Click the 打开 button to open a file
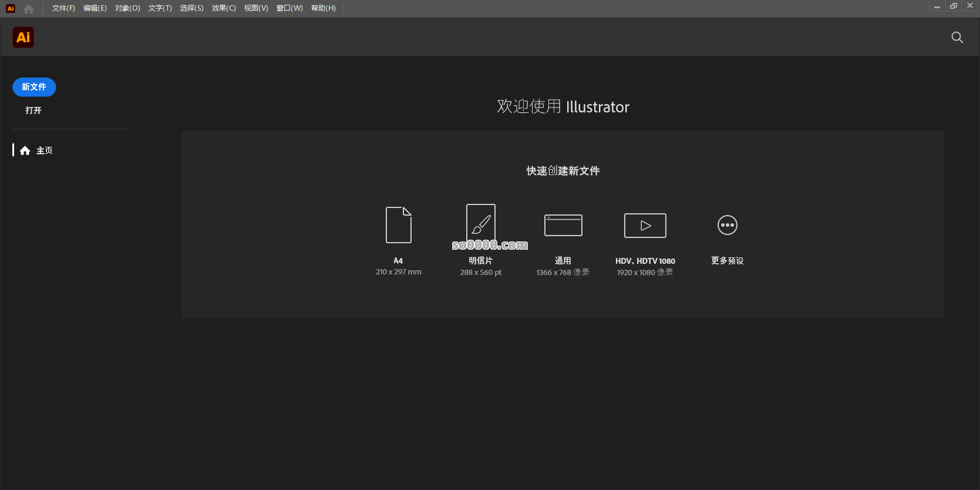Image resolution: width=980 pixels, height=490 pixels. (33, 110)
